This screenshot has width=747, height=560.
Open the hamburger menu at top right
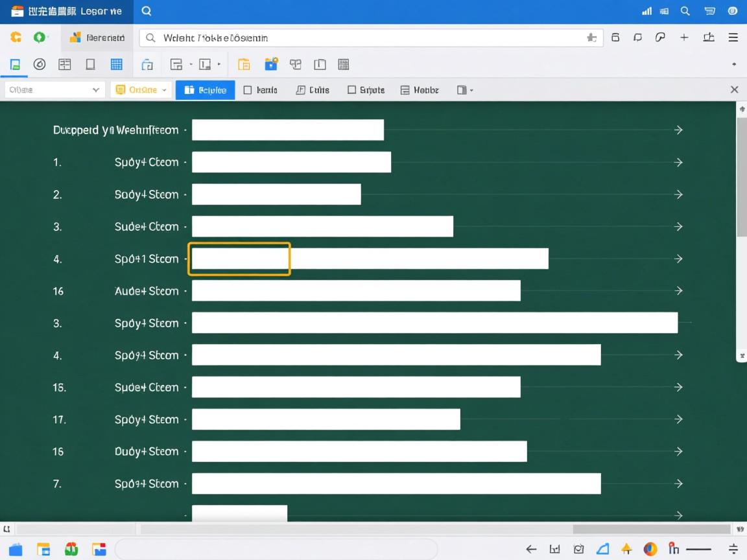(733, 38)
